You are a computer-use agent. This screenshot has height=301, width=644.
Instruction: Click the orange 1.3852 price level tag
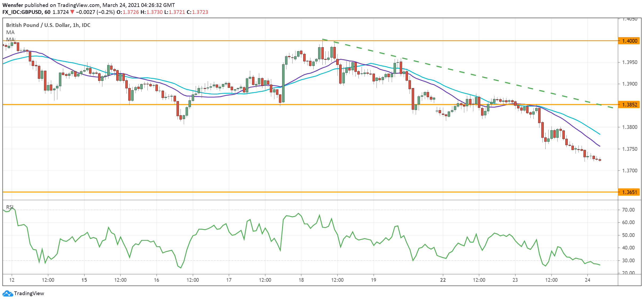click(629, 105)
